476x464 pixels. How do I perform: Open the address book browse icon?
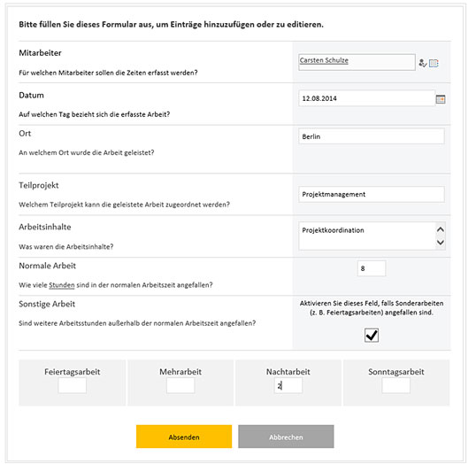click(x=434, y=63)
